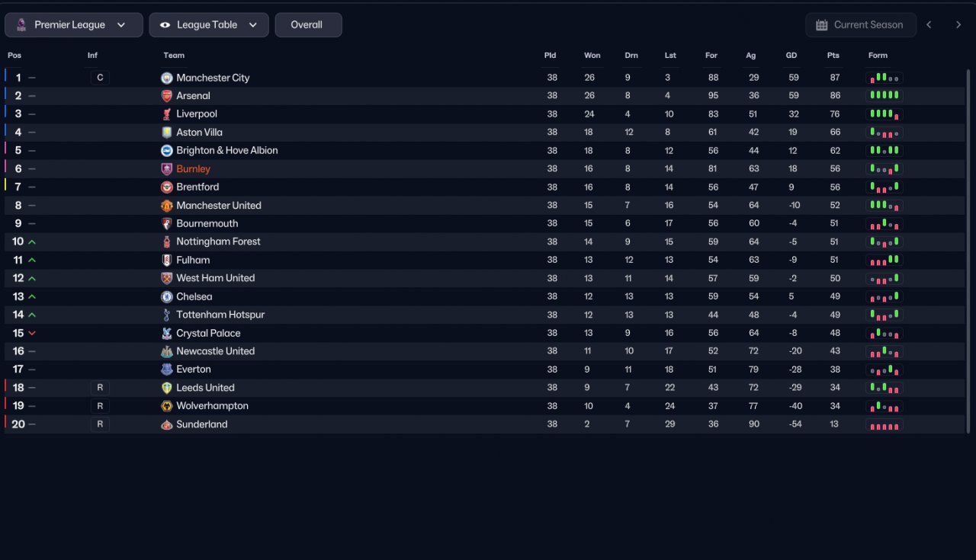Select the Current Season button
976x560 pixels.
(860, 25)
